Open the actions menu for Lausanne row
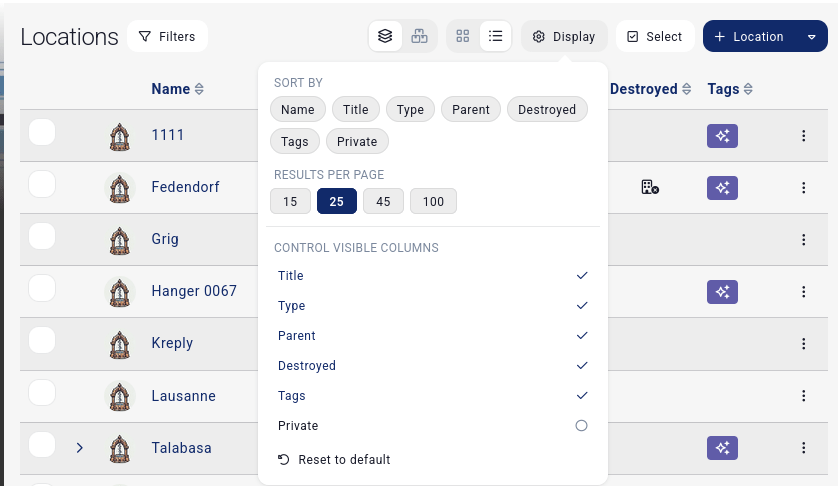Screen dimensions: 838x486 coord(803,396)
